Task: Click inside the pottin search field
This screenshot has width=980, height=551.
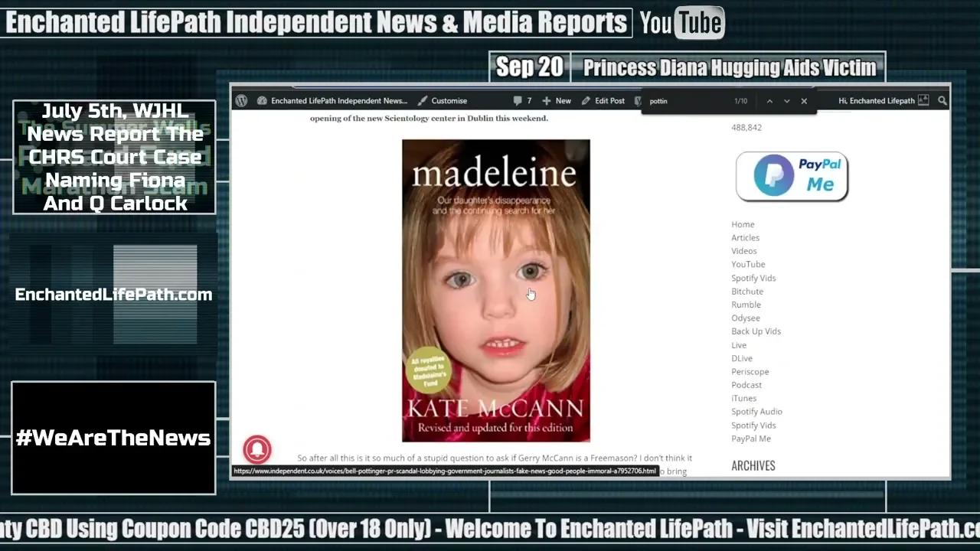Action: [674, 100]
